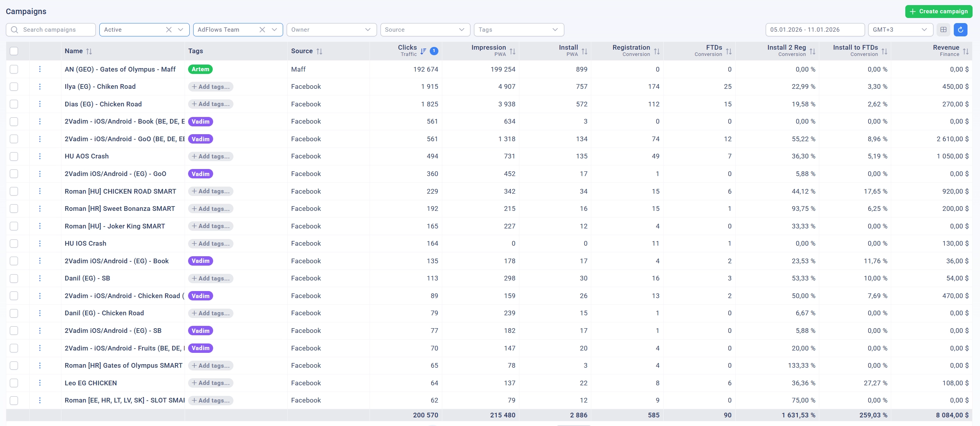Open the Owner filter dropdown
Image resolution: width=980 pixels, height=426 pixels.
pos(331,30)
